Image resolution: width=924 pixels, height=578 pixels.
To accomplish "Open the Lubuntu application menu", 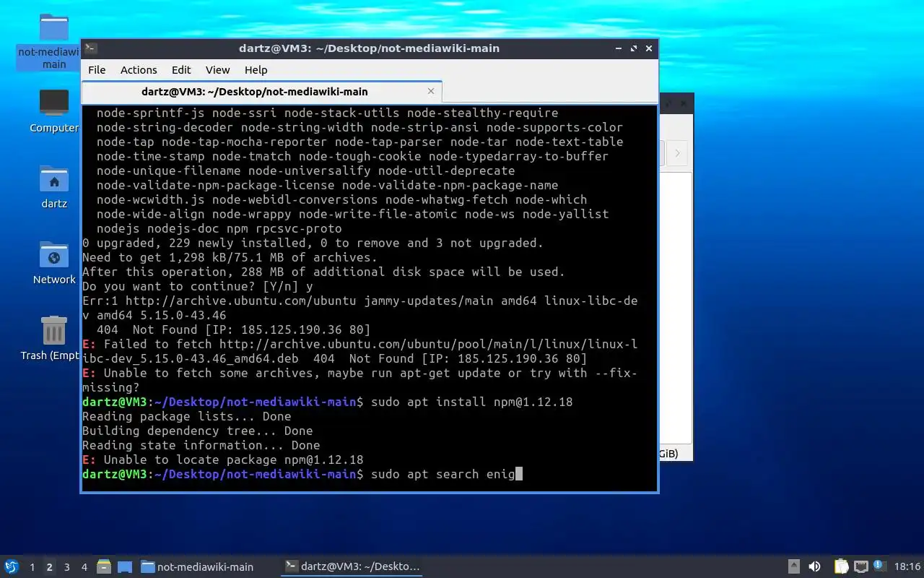I will click(x=12, y=566).
